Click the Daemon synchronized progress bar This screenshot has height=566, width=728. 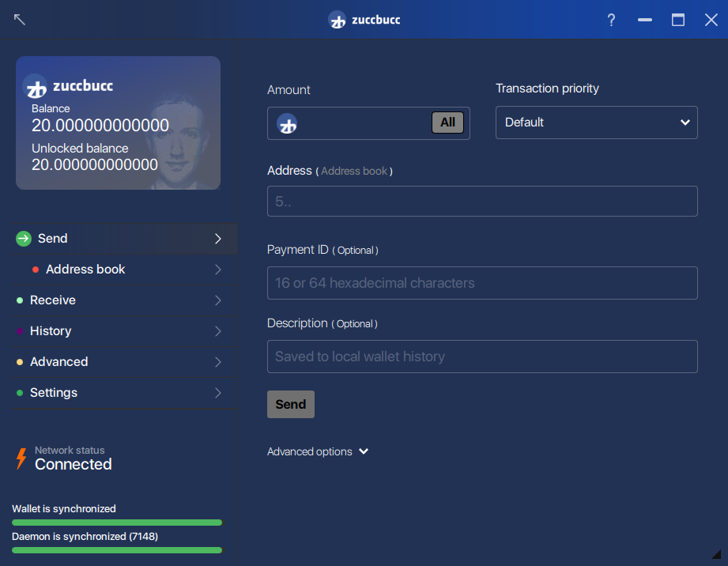[x=117, y=550]
